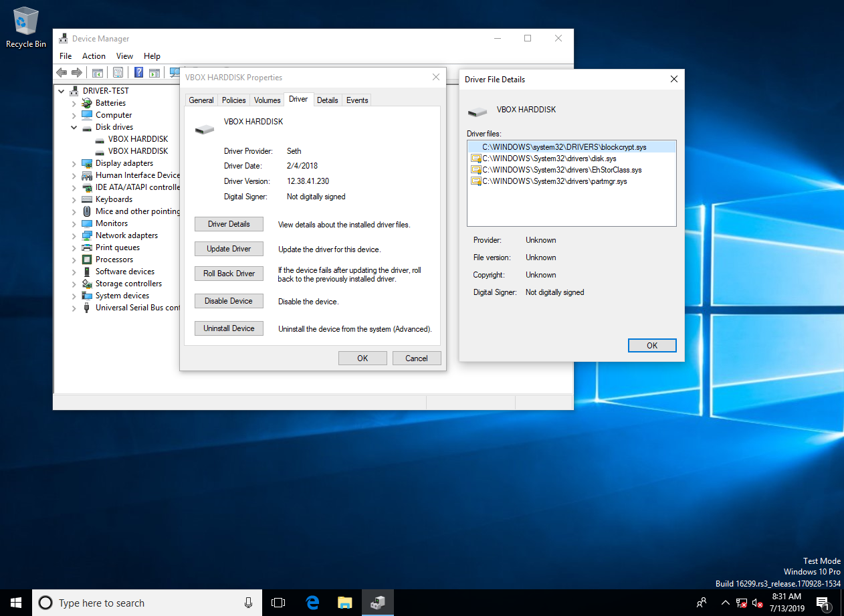Toggle the Show/Hide Console Tree toolbar icon
Viewport: 844px width, 616px height.
[x=98, y=72]
